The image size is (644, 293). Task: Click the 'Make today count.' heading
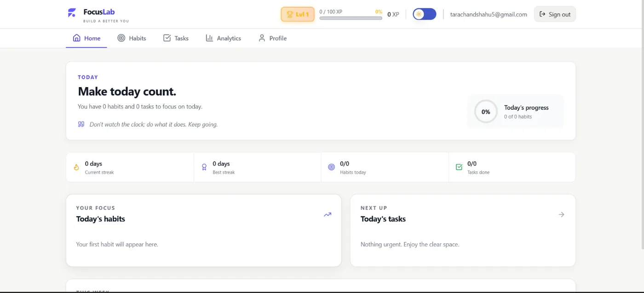[x=127, y=91]
